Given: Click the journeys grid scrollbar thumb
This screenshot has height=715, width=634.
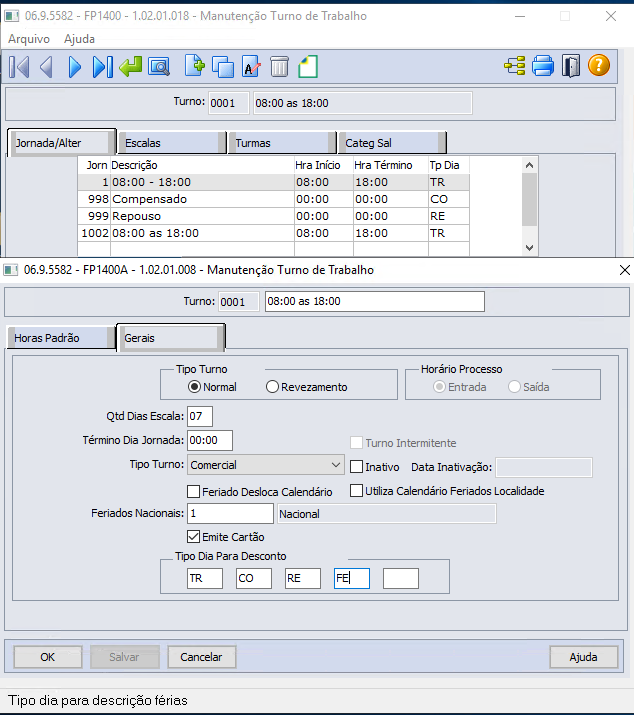Looking at the screenshot, I should (x=530, y=199).
